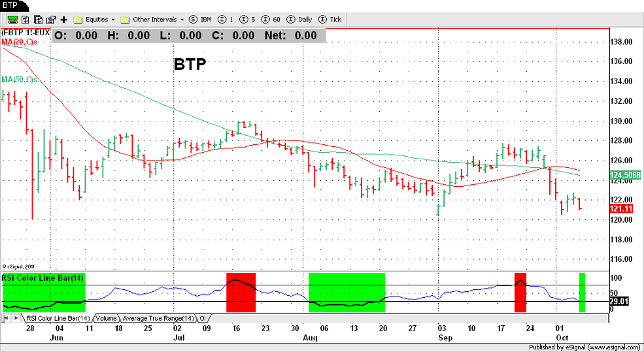Image resolution: width=644 pixels, height=352 pixels.
Task: Switch chart to 60-minute interval
Action: pyautogui.click(x=271, y=20)
